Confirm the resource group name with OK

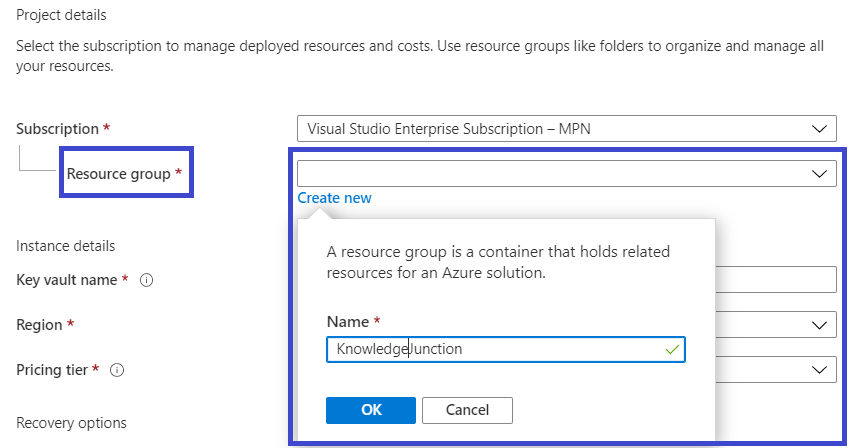370,410
